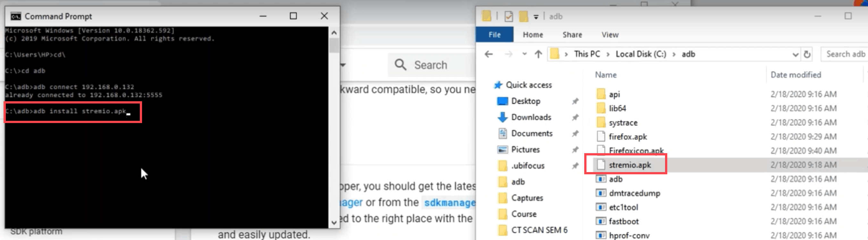This screenshot has width=868, height=240.
Task: Sort files by Date modified column
Action: [796, 75]
